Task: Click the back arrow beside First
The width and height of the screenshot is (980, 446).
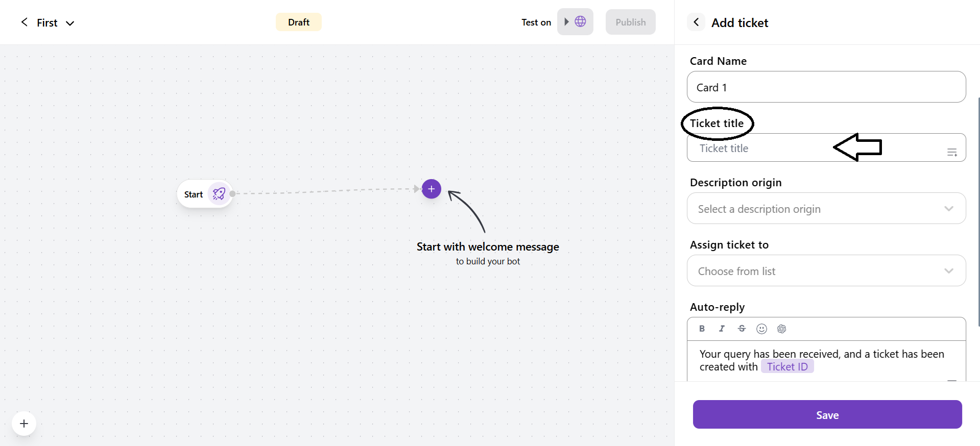Action: [24, 22]
